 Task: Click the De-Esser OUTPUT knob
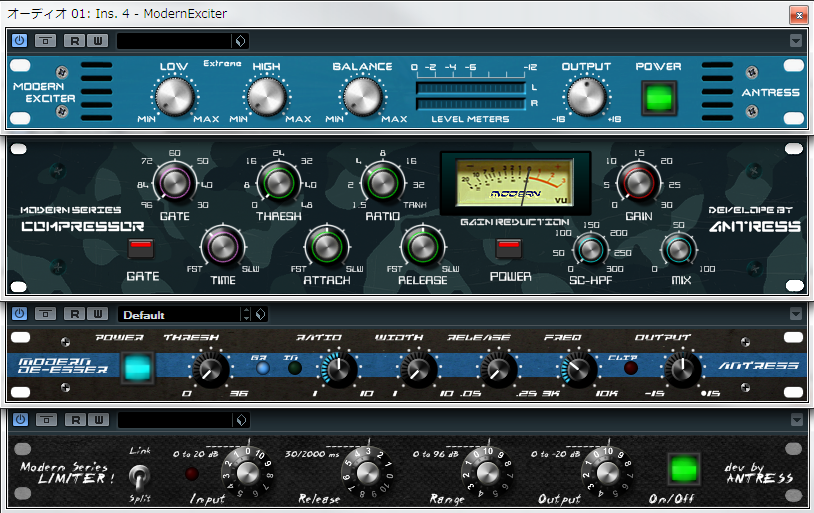coord(682,369)
